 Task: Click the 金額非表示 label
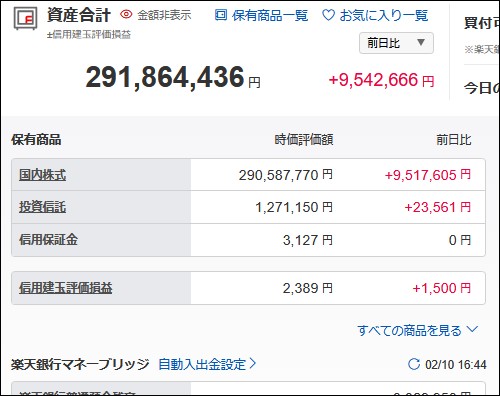click(164, 15)
